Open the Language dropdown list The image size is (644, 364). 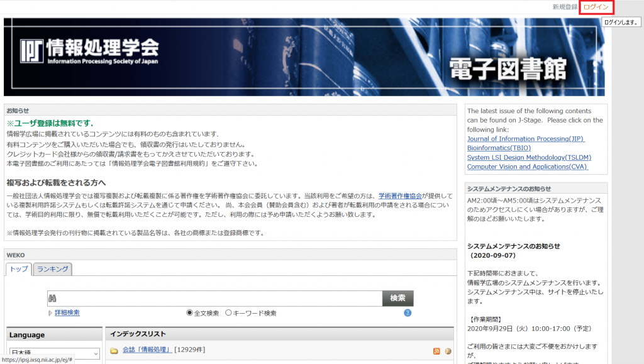[54, 353]
